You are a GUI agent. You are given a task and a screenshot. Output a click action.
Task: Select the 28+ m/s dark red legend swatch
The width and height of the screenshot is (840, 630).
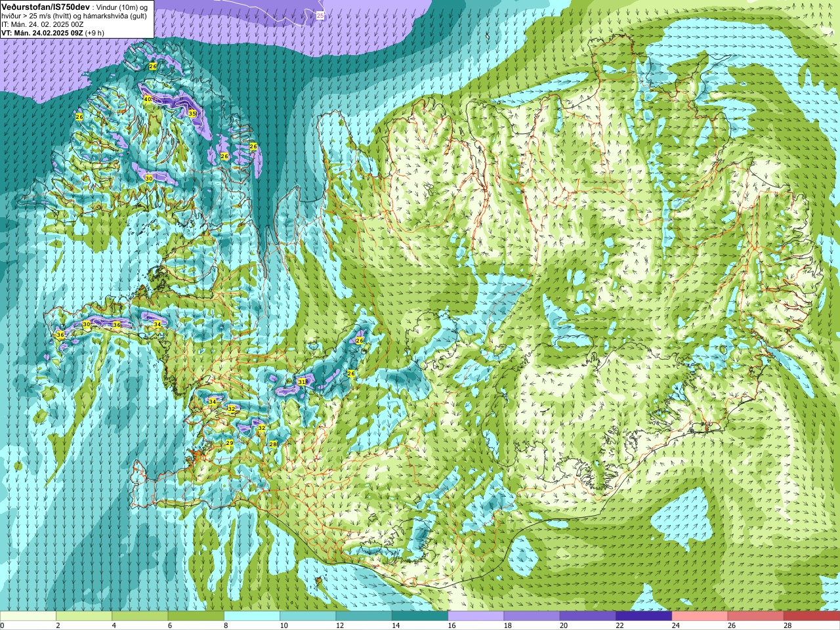coord(812,616)
